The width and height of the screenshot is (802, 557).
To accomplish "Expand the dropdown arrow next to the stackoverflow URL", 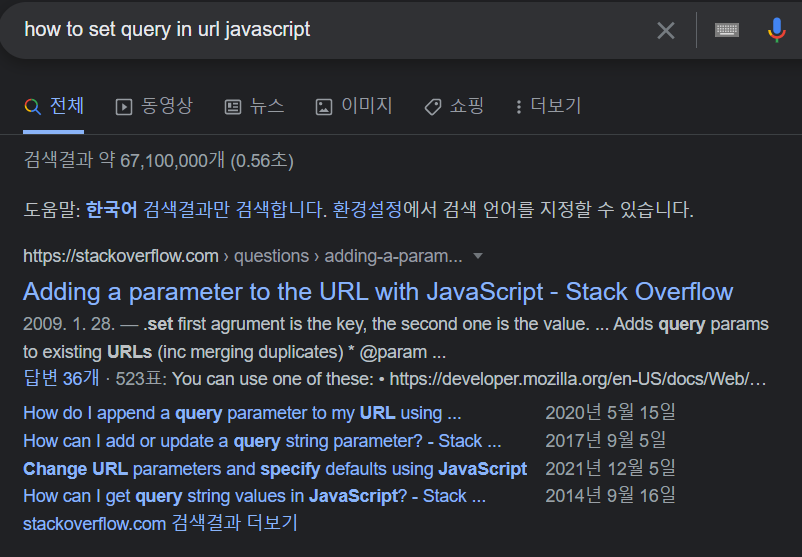I will pos(478,256).
